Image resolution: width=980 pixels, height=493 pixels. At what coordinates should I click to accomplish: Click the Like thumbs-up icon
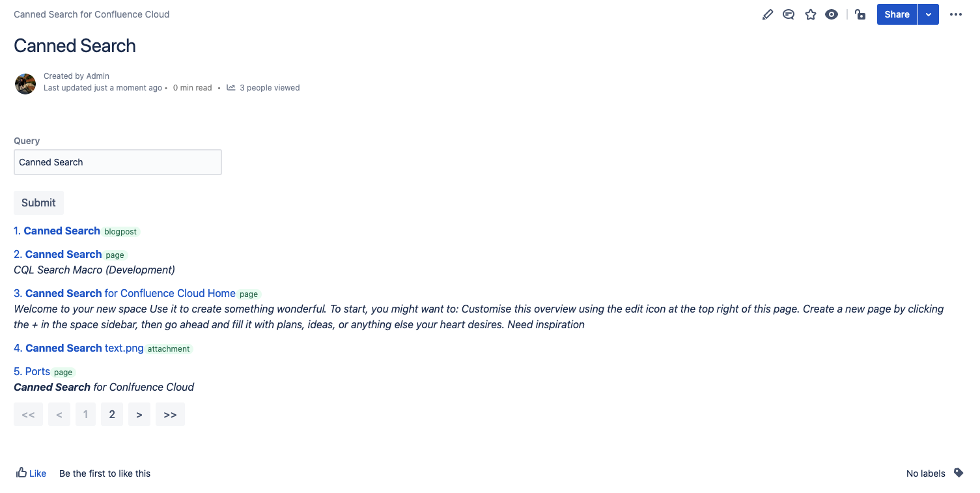[x=21, y=473]
